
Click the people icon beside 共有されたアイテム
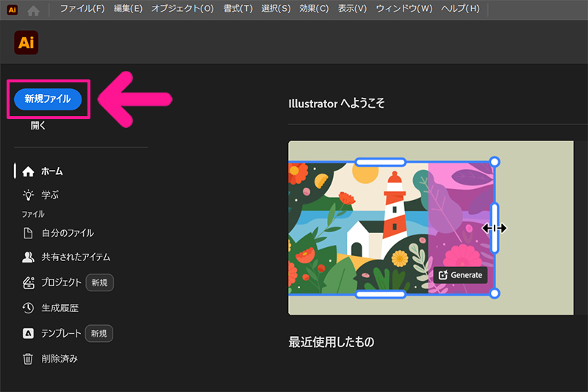coord(28,257)
